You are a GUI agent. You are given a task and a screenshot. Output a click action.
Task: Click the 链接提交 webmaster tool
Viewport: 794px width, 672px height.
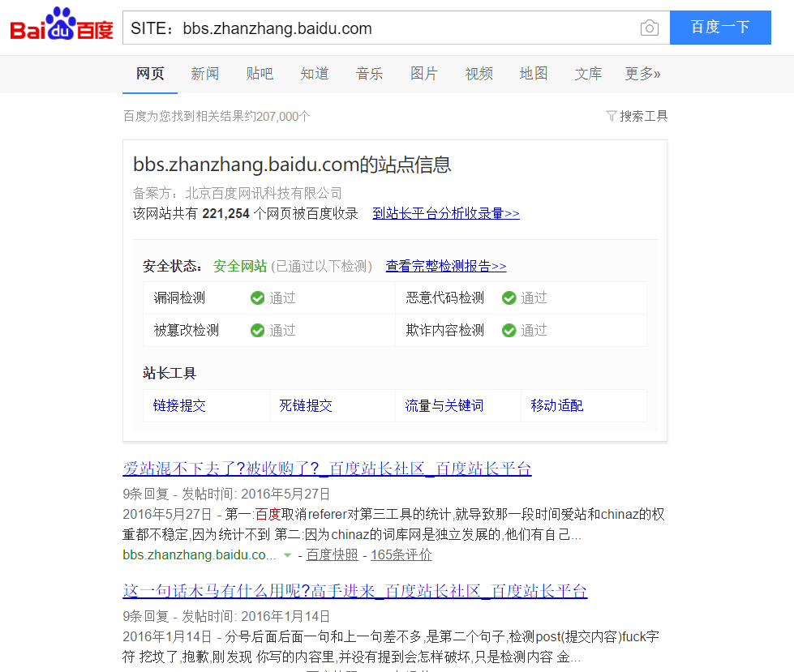pyautogui.click(x=178, y=404)
